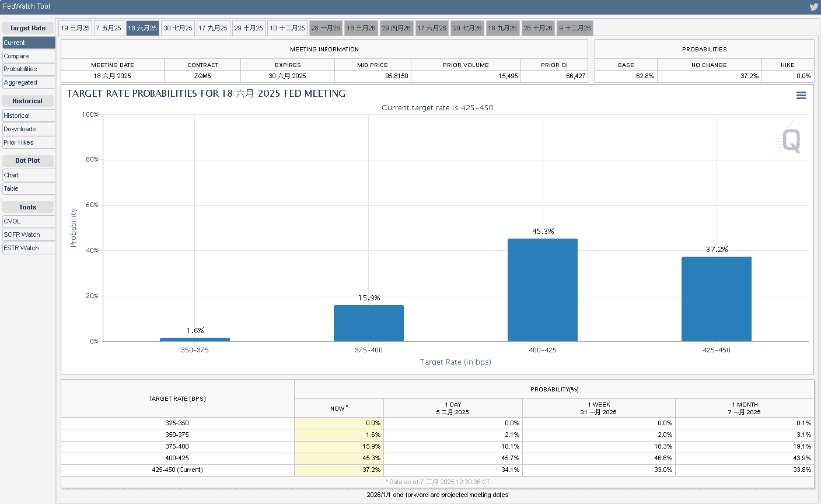Open the 16 九月26 projected meeting tab
Screen dimensions: 821x504
pos(502,28)
